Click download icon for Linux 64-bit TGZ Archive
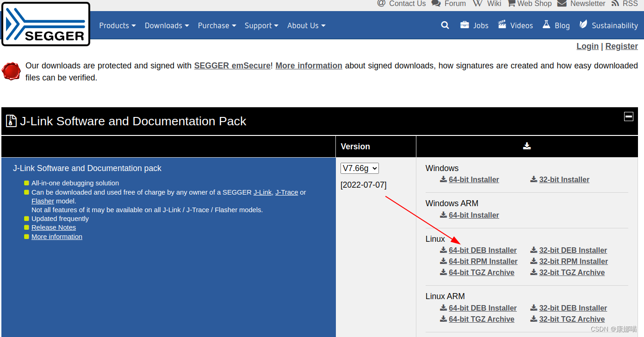The image size is (644, 337). click(443, 272)
